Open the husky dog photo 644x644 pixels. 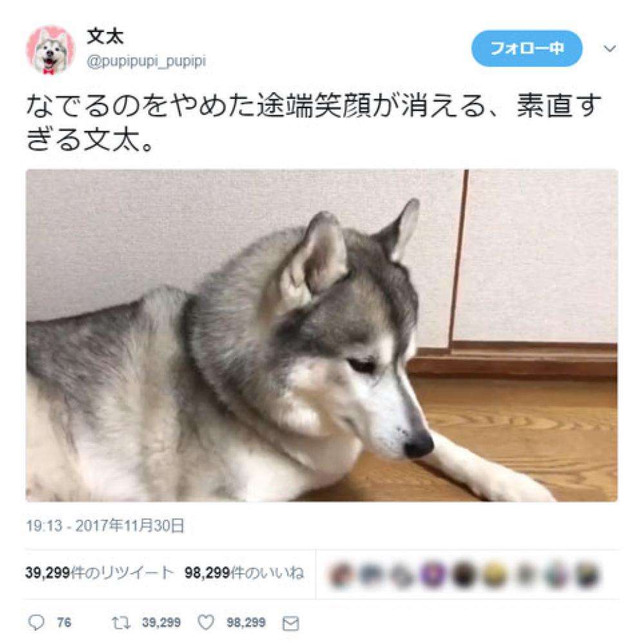coord(321,335)
